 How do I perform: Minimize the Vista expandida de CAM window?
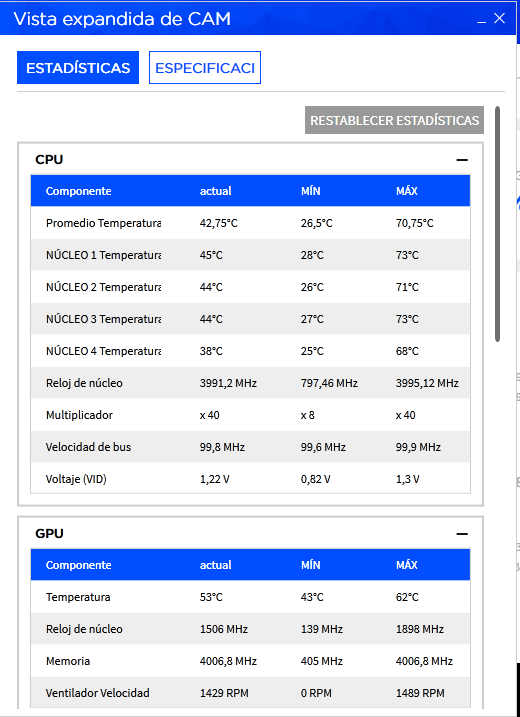pyautogui.click(x=481, y=20)
